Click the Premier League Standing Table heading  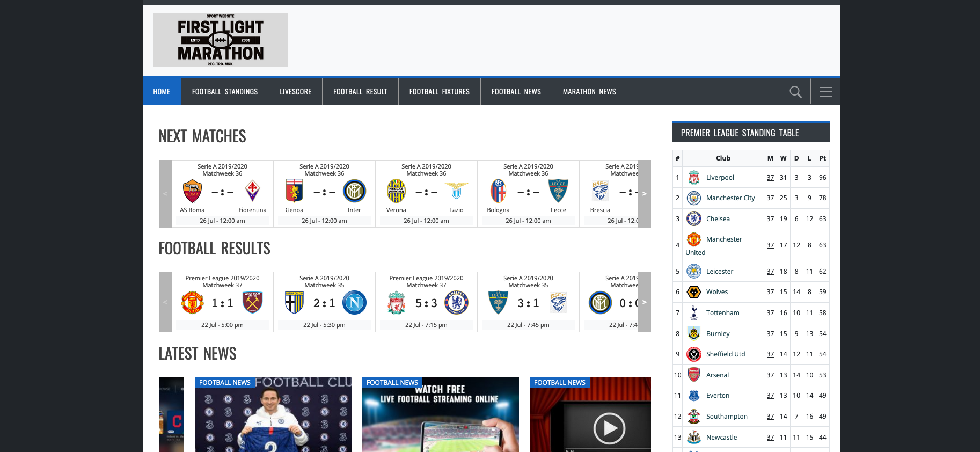click(x=740, y=133)
